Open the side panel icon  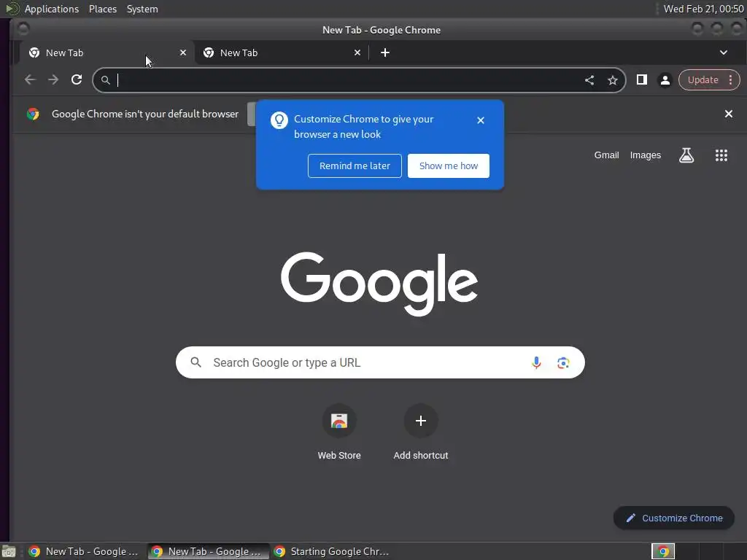pos(642,80)
